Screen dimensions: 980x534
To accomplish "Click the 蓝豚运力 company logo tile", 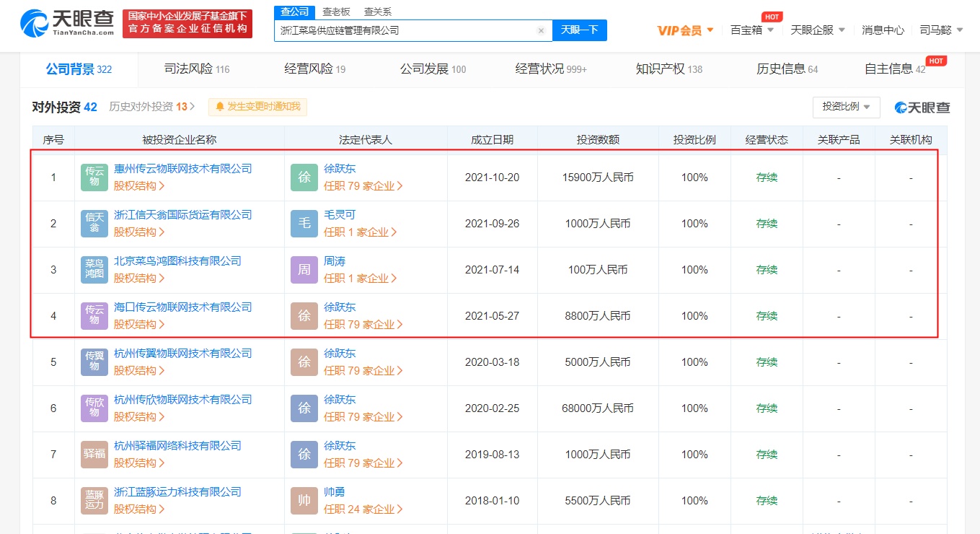I will pyautogui.click(x=94, y=501).
